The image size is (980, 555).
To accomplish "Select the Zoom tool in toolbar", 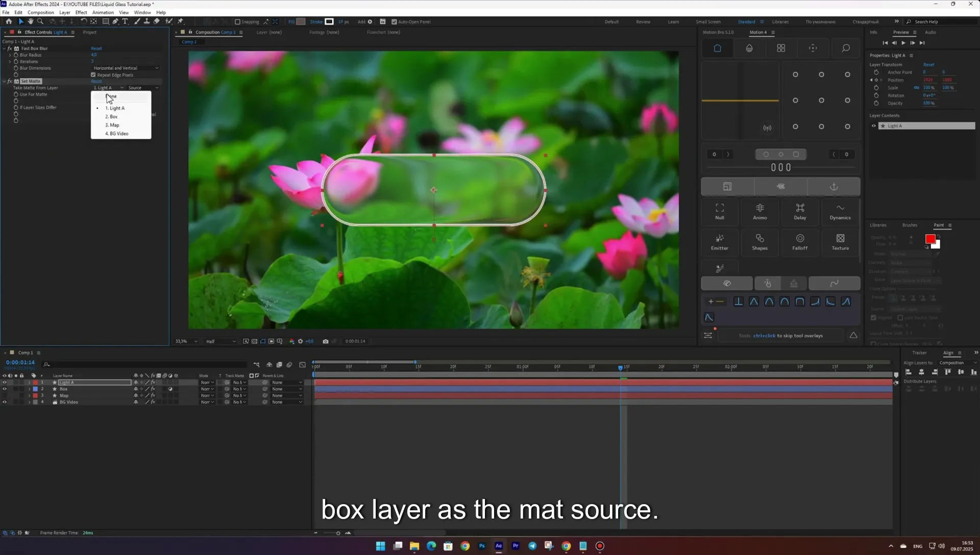I will tap(40, 21).
